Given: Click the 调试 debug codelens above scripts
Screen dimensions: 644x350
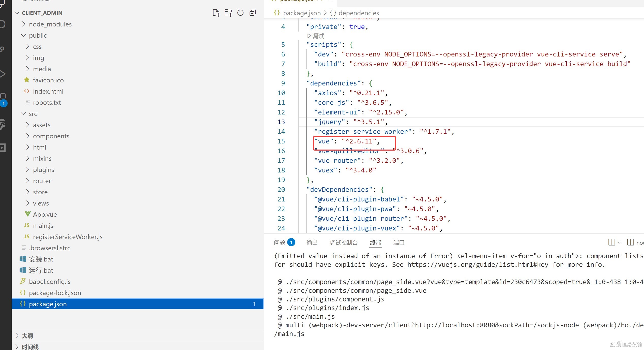Looking at the screenshot, I should point(316,36).
